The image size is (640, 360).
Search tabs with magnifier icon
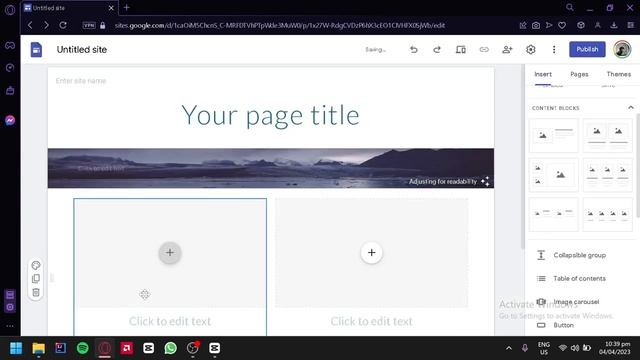pos(570,7)
